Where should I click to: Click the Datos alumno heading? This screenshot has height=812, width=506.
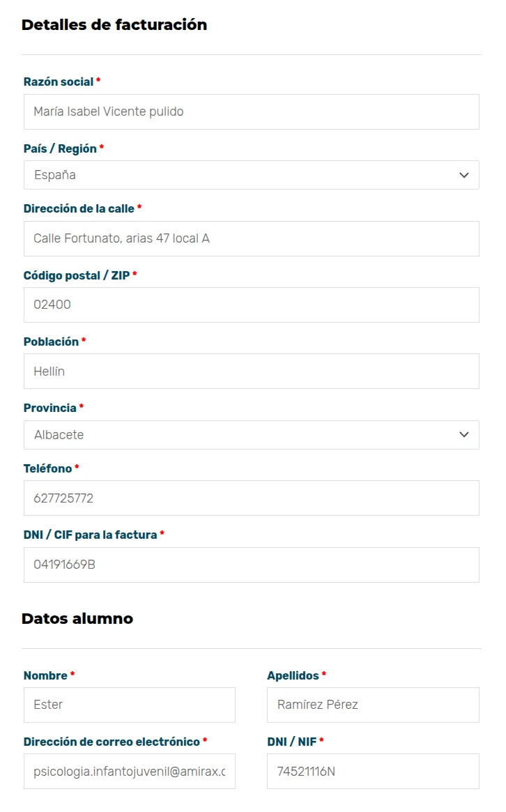pos(77,619)
